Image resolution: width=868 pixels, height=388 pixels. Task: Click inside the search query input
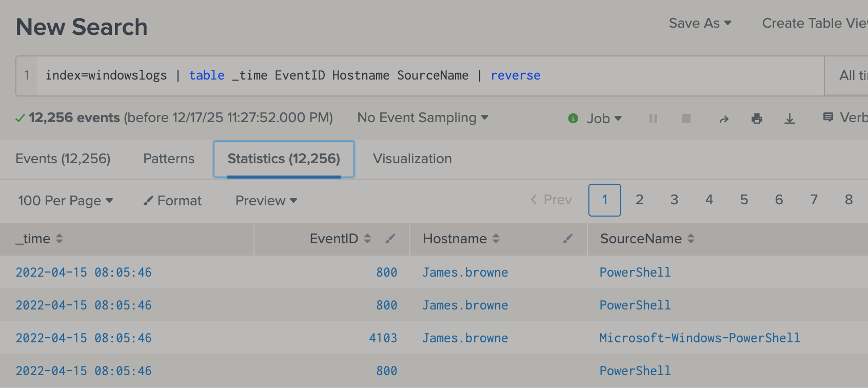point(410,75)
